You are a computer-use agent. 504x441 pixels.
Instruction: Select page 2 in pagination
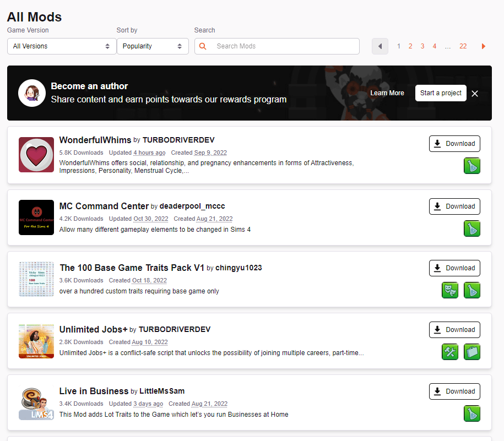[410, 46]
